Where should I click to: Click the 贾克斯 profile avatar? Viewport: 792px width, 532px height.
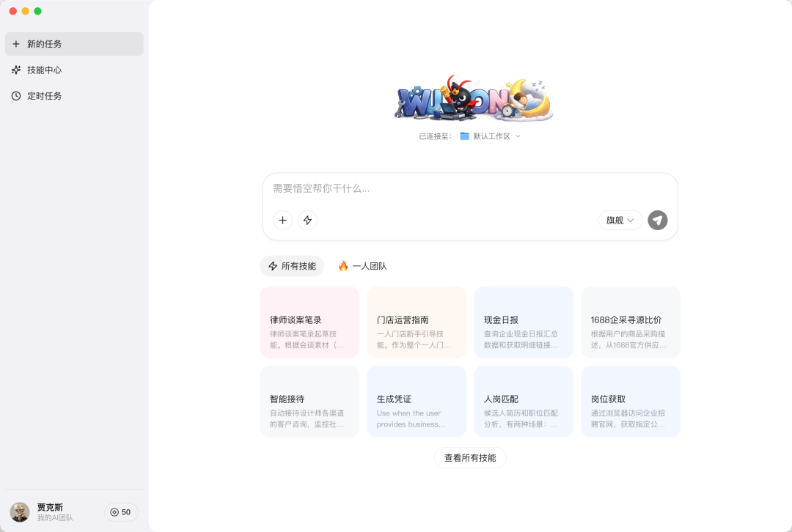tap(19, 512)
